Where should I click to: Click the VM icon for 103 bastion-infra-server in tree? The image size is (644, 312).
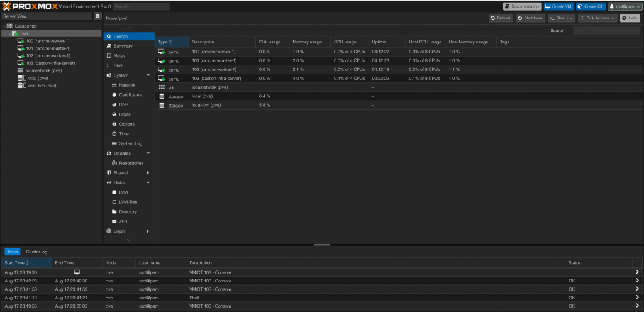coord(21,64)
